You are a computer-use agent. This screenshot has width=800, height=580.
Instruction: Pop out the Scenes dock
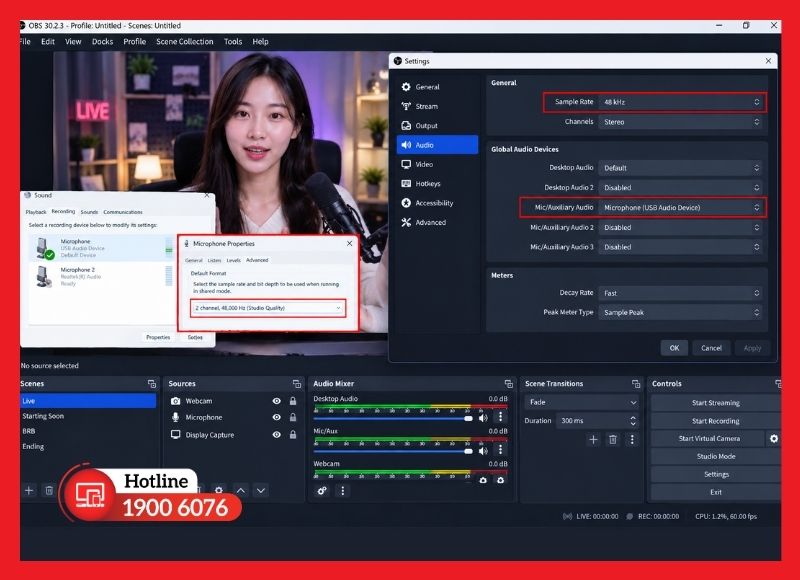coord(152,384)
